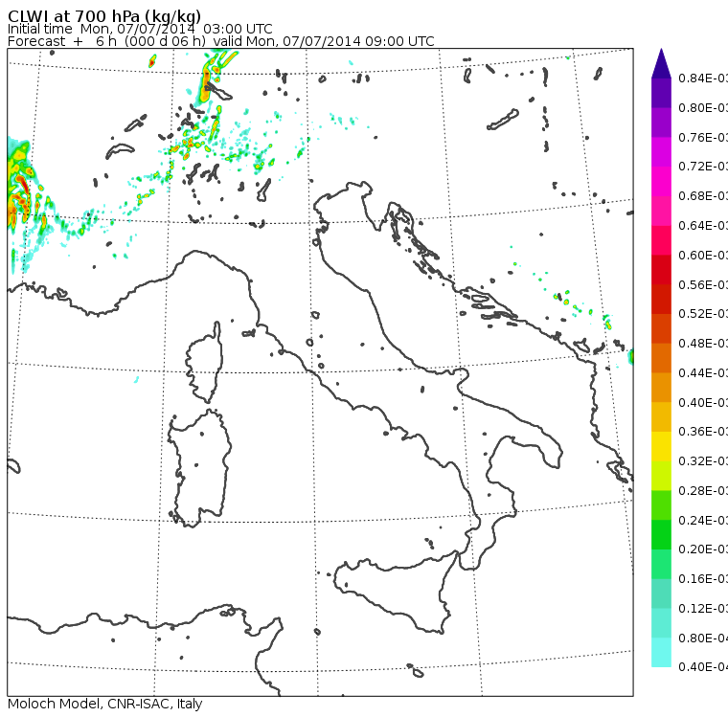Image resolution: width=728 pixels, height=717 pixels.
Task: Select the 0.84E-03 legend label
Action: click(703, 78)
